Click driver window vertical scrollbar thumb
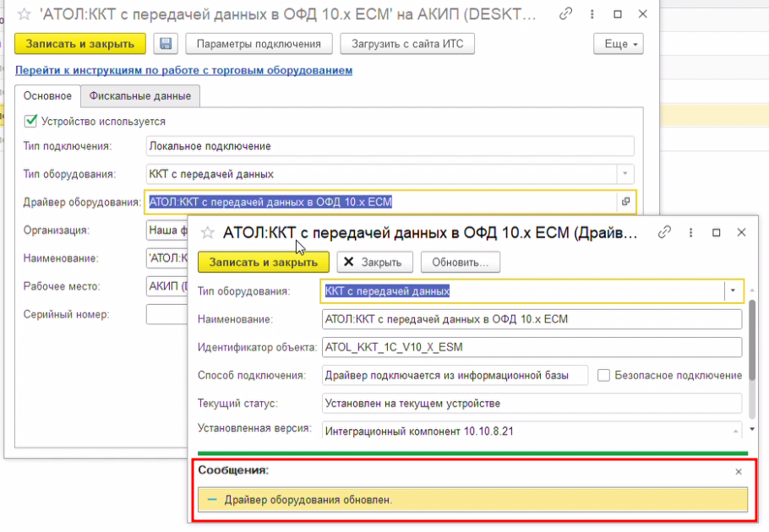 [x=752, y=340]
